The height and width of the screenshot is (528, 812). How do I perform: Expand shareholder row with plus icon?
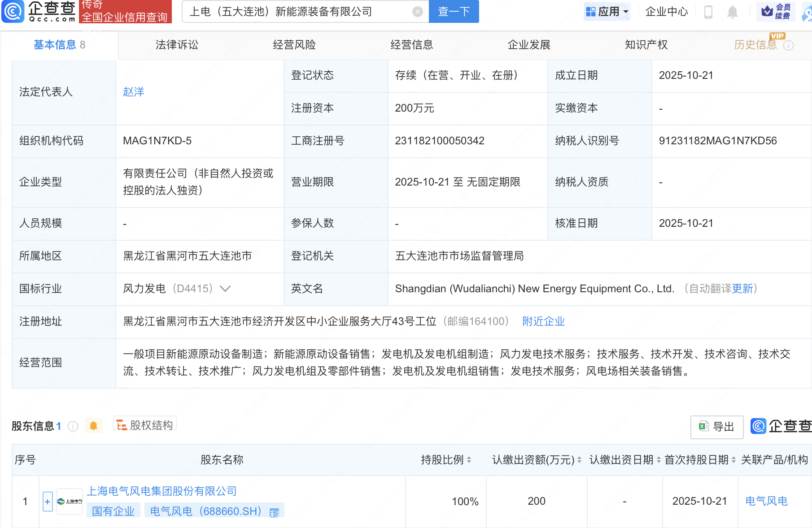pos(48,502)
